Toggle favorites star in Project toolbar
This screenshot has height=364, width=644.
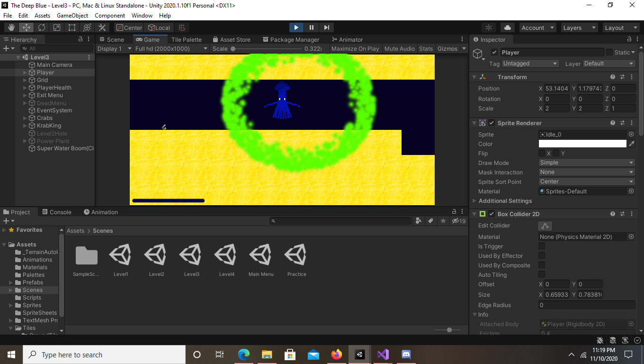coord(443,221)
